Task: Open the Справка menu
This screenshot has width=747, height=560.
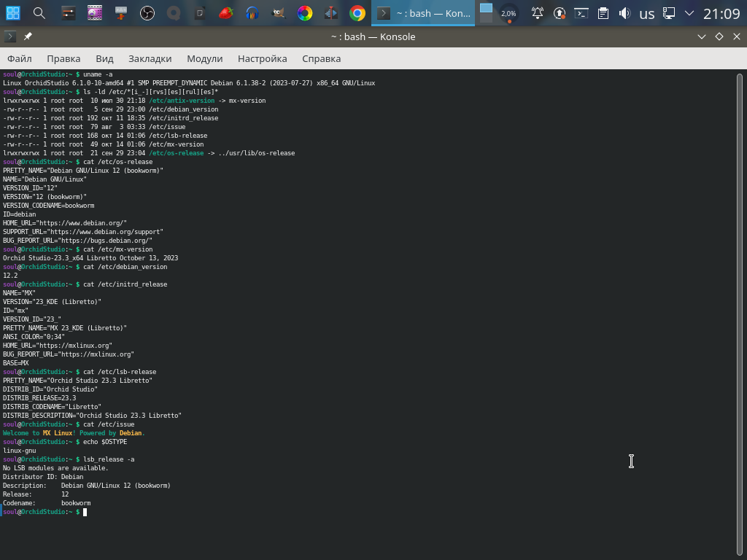Action: coord(322,58)
